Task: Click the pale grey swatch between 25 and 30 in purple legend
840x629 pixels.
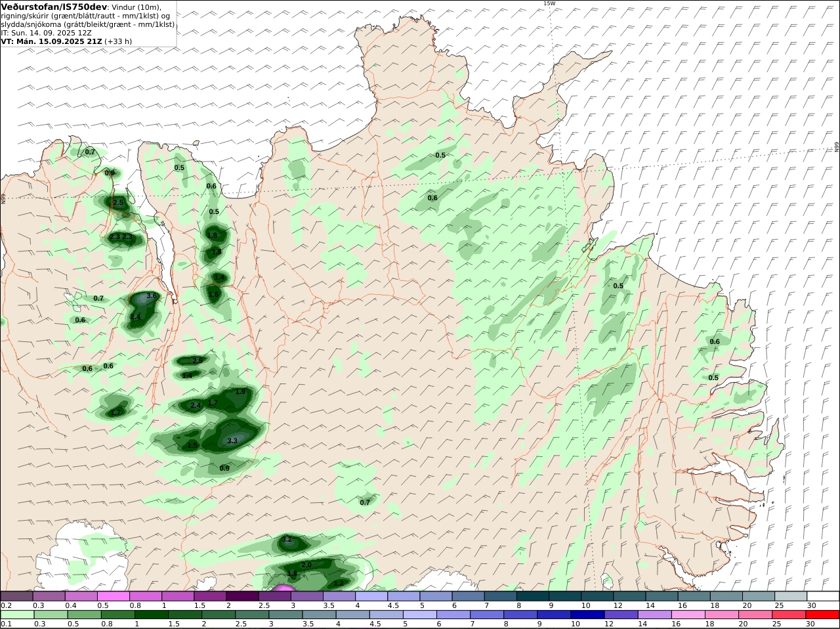Action: 791,596
